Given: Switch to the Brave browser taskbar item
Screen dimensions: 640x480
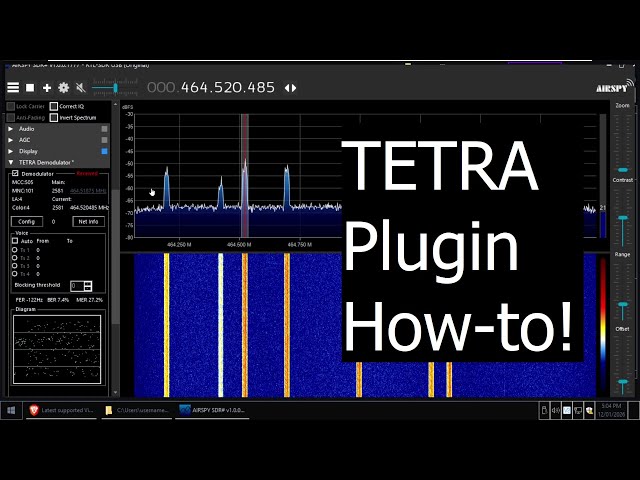Looking at the screenshot, I should point(62,410).
